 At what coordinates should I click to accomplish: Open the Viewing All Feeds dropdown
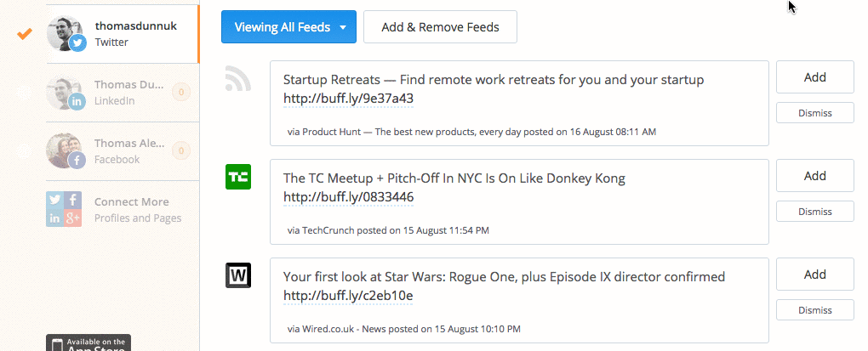(x=288, y=26)
